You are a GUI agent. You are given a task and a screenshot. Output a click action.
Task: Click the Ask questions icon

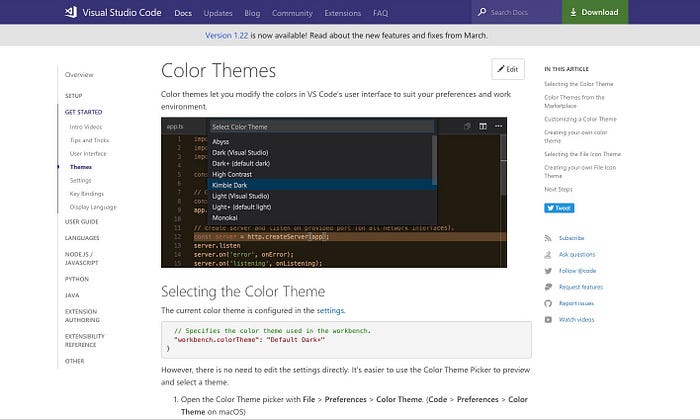coord(548,254)
